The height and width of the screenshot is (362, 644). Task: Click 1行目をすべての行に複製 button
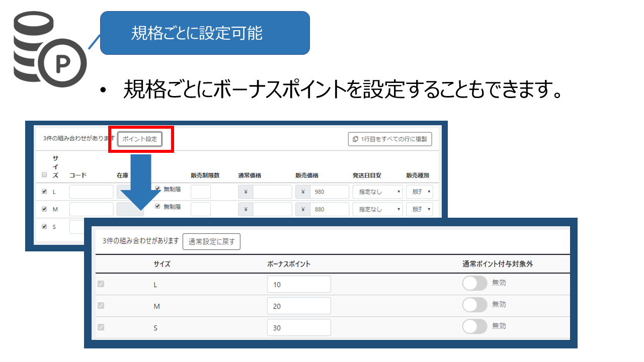(x=390, y=139)
